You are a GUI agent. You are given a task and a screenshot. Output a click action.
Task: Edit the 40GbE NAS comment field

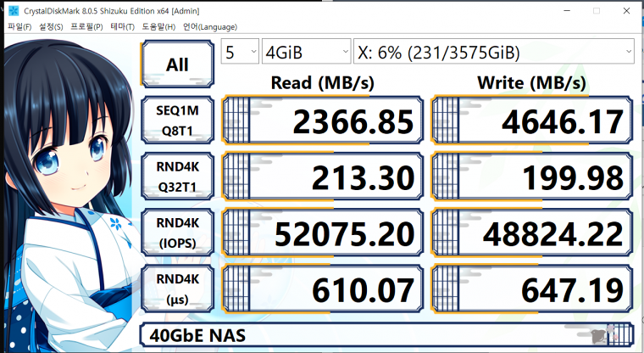386,335
